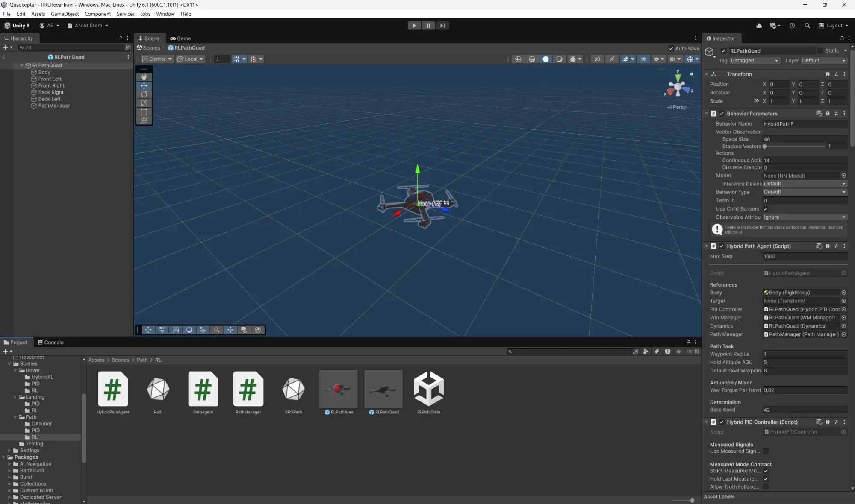Open the Behavior Type dropdown
855x504 pixels.
click(x=805, y=192)
